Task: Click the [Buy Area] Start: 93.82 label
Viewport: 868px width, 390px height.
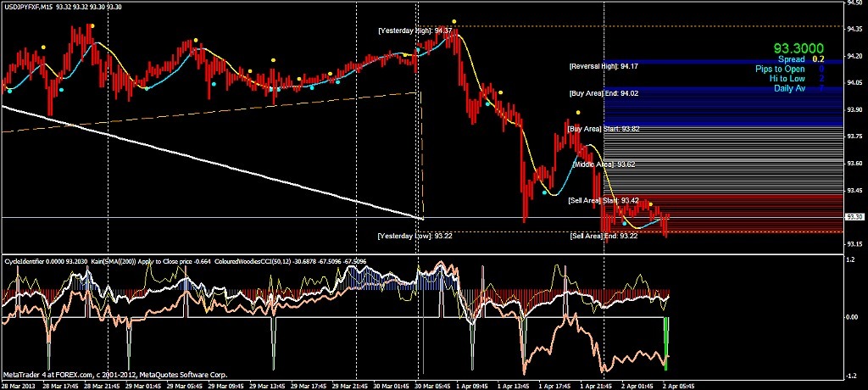Action: [x=604, y=129]
